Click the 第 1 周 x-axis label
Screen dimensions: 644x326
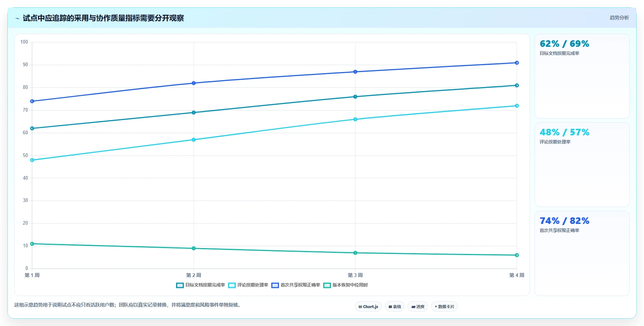[x=32, y=275]
